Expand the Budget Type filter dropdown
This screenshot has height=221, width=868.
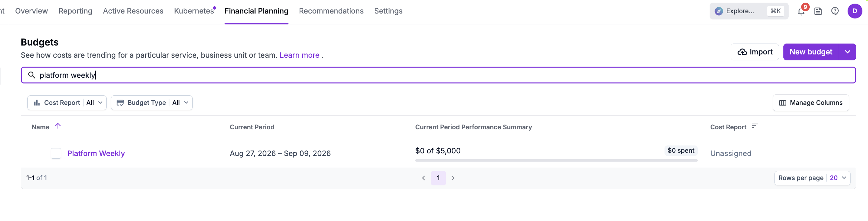click(151, 103)
